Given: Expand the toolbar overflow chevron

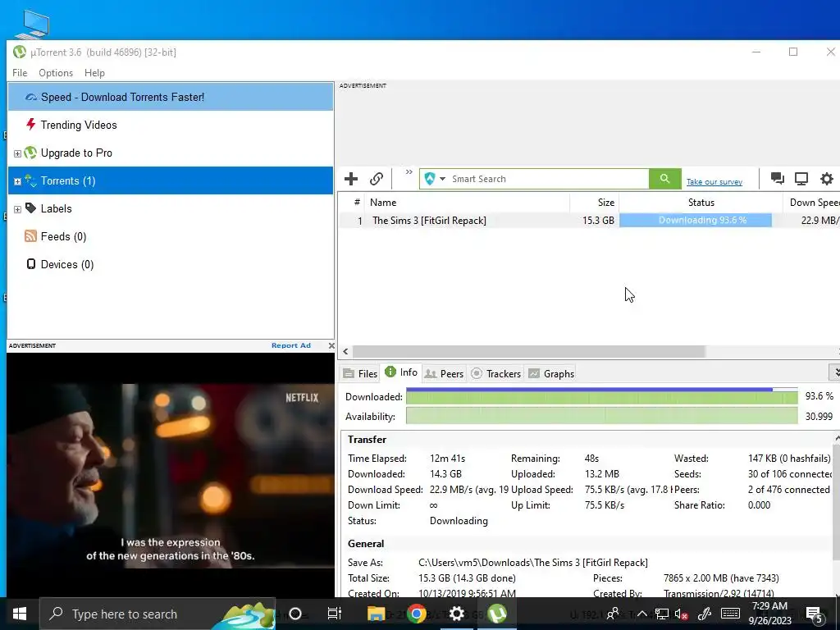Looking at the screenshot, I should click(x=409, y=172).
